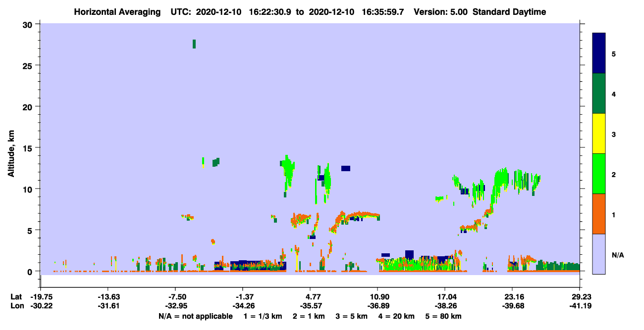This screenshot has width=644, height=330.
Task: Click the isolated green feature near 28 km altitude
Action: coord(194,44)
